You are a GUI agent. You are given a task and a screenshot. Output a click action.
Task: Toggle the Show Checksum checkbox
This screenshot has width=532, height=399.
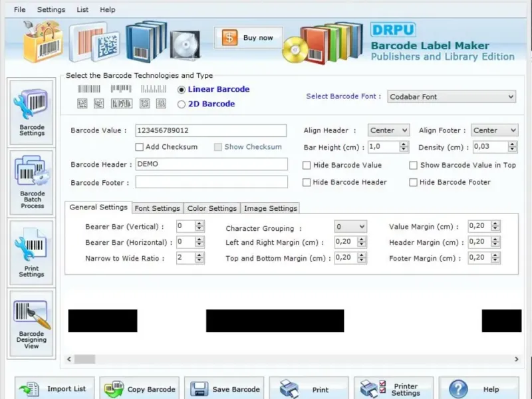click(218, 147)
